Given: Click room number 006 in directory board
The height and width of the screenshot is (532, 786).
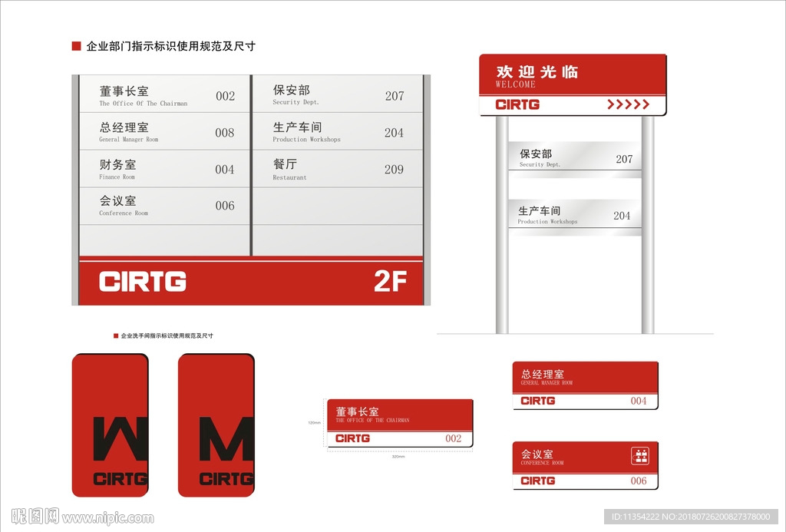Looking at the screenshot, I should [225, 206].
